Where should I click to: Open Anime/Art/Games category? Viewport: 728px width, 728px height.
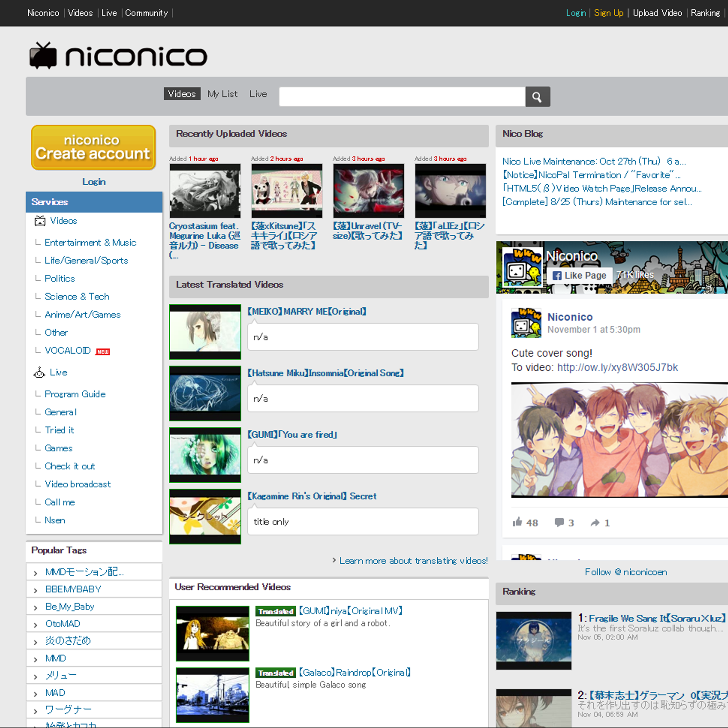click(x=82, y=314)
